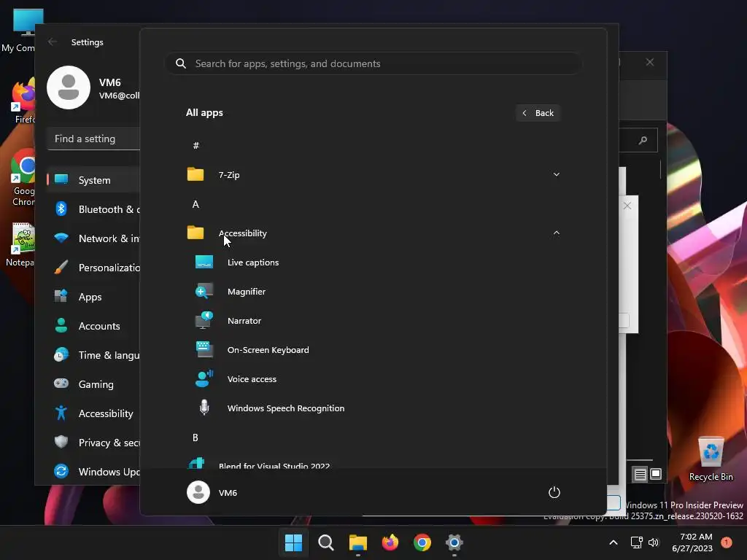
Task: Click the B letter header
Action: click(x=196, y=437)
